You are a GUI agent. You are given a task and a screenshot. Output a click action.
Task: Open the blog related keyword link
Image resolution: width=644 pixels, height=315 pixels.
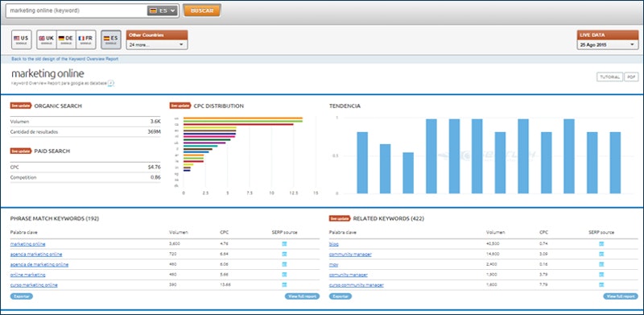(333, 244)
